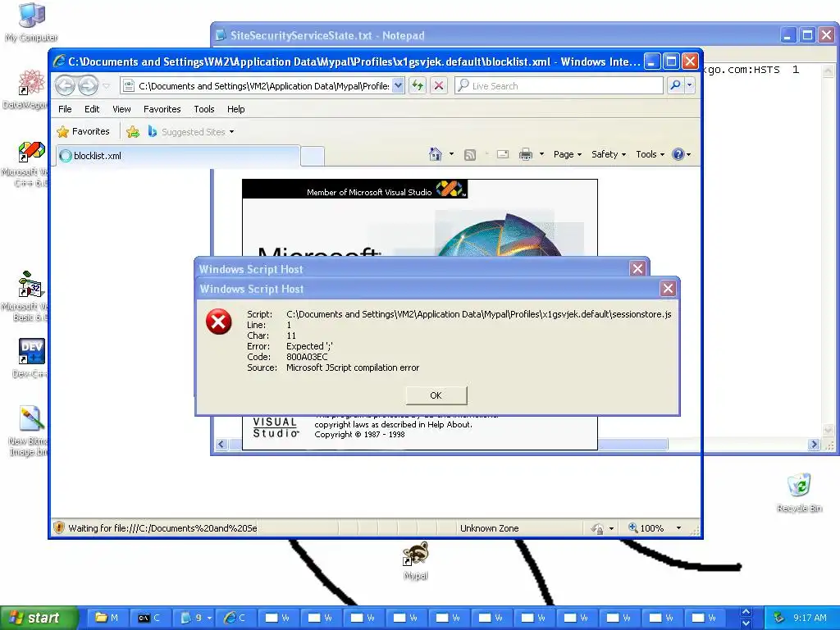Open the Edit menu

92,109
